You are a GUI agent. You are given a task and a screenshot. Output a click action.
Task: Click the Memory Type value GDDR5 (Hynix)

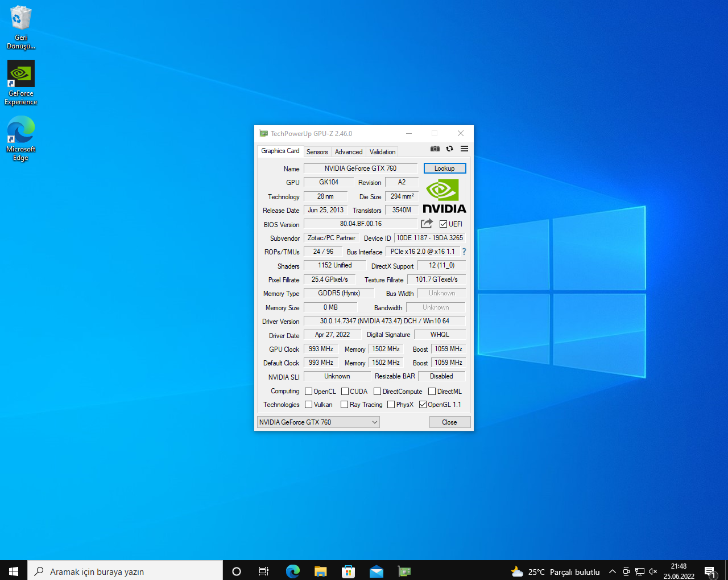point(339,293)
